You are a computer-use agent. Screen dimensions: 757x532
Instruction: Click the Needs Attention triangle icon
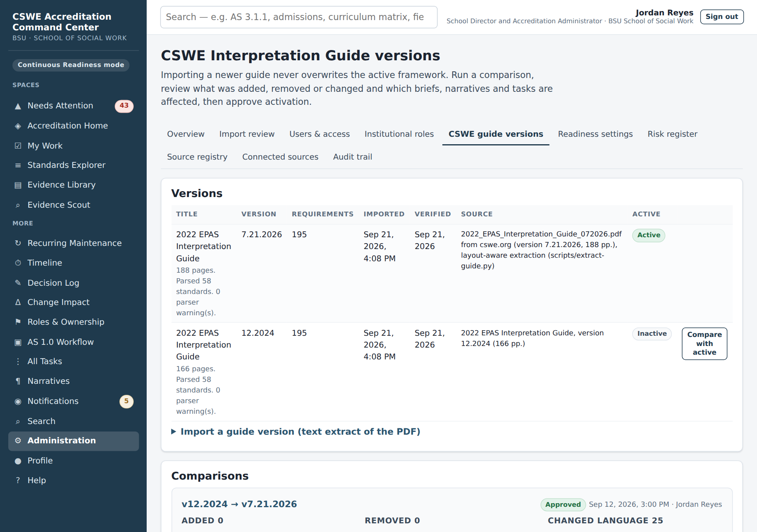coord(18,106)
